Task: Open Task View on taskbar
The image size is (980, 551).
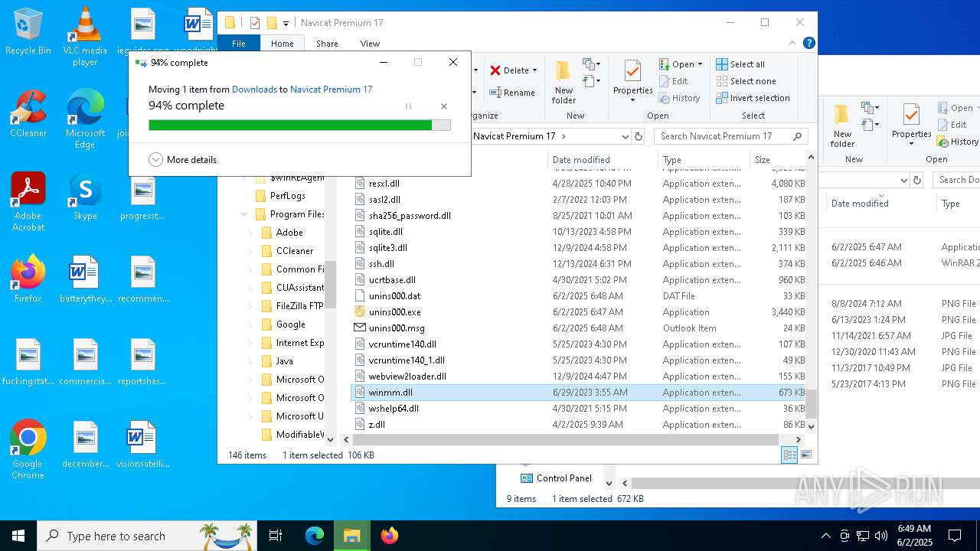Action: point(276,536)
